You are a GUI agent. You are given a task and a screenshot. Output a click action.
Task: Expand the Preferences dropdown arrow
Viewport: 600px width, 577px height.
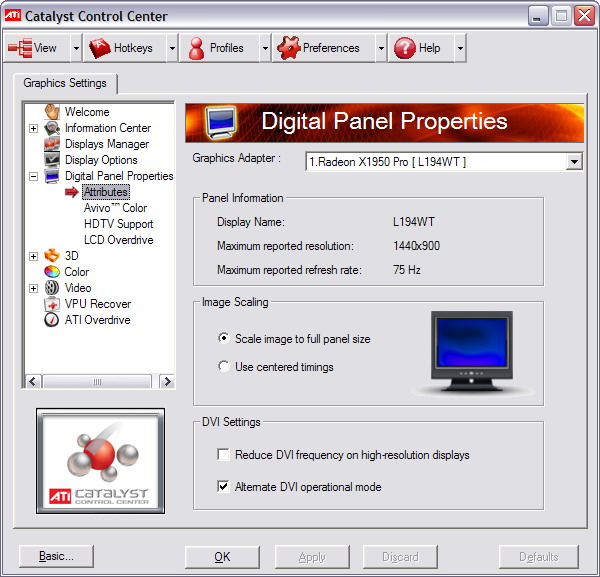tap(381, 48)
